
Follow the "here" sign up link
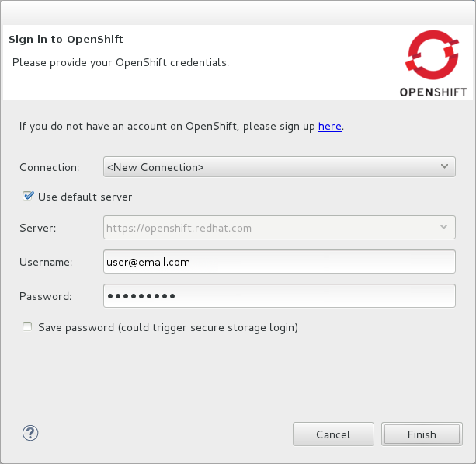pos(329,126)
